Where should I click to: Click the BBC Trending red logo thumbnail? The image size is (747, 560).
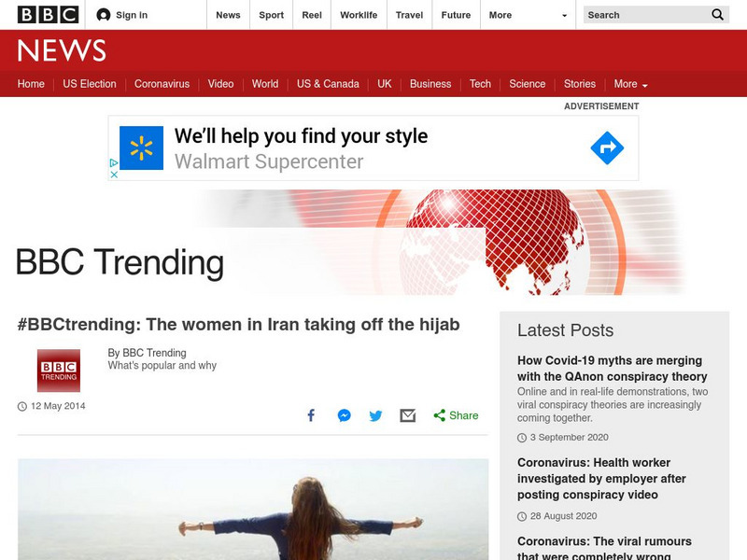point(58,371)
